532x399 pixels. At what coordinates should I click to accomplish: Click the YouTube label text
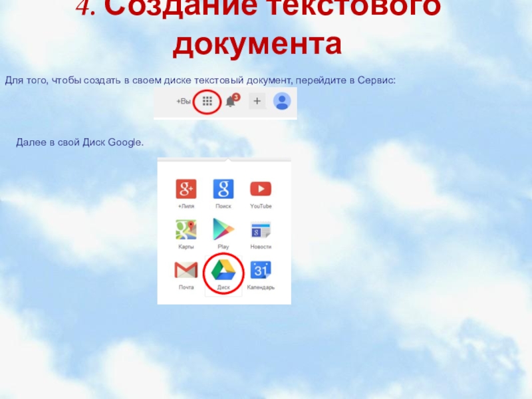pos(261,206)
